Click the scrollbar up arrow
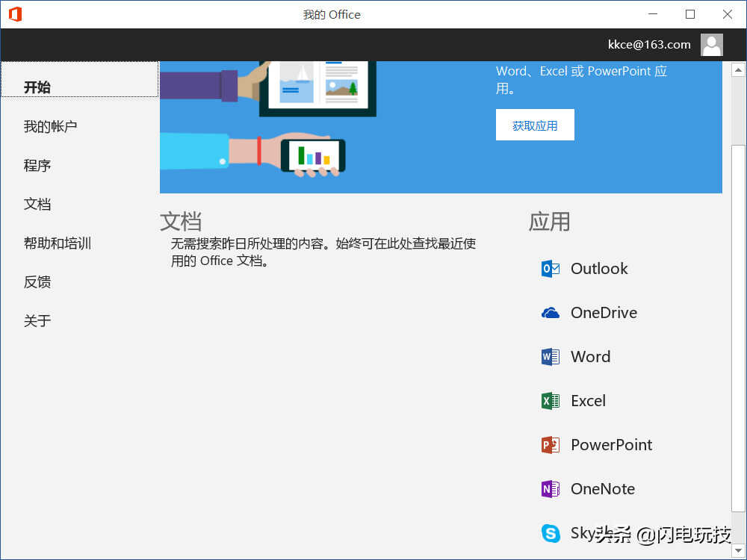This screenshot has width=747, height=560. [739, 70]
